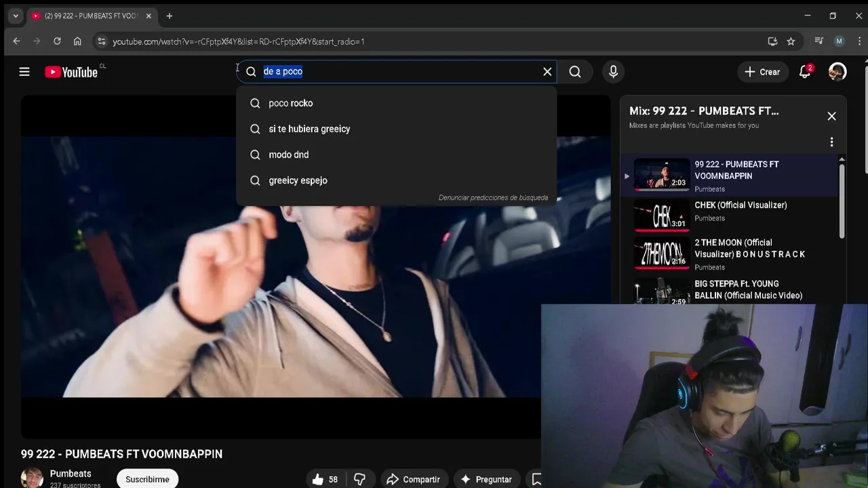Screen dimensions: 868x488
Task: Bookmark this page with star icon
Action: click(x=791, y=41)
